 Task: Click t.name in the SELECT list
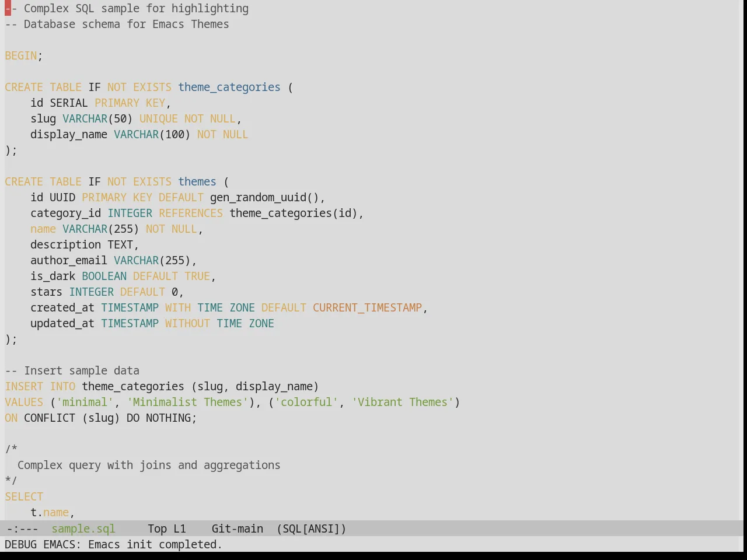pyautogui.click(x=50, y=512)
